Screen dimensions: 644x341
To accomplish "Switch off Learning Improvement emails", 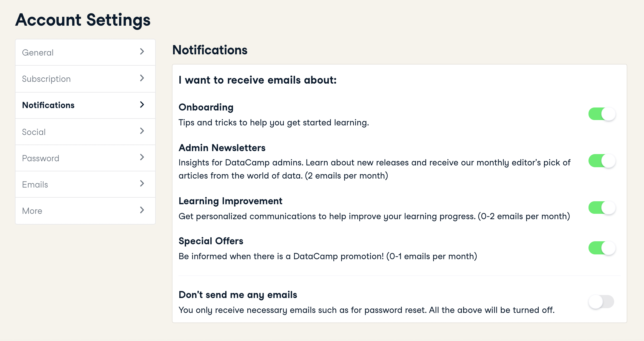I will [x=602, y=208].
